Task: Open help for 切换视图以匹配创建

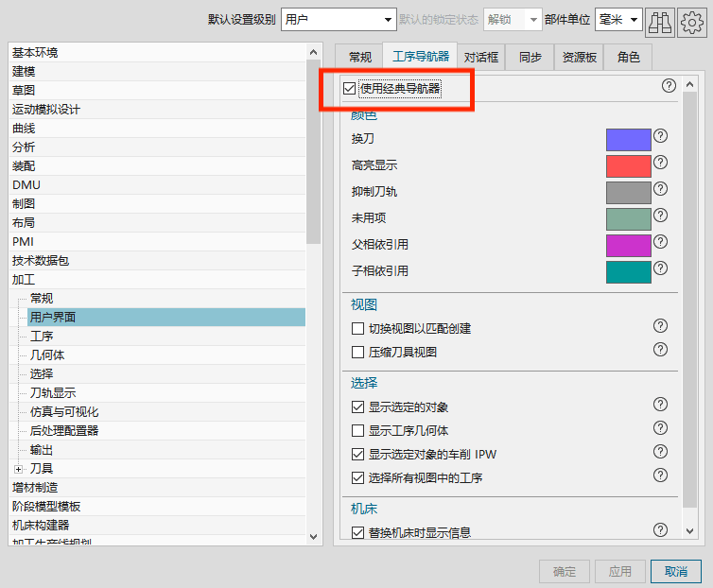Action: click(660, 325)
